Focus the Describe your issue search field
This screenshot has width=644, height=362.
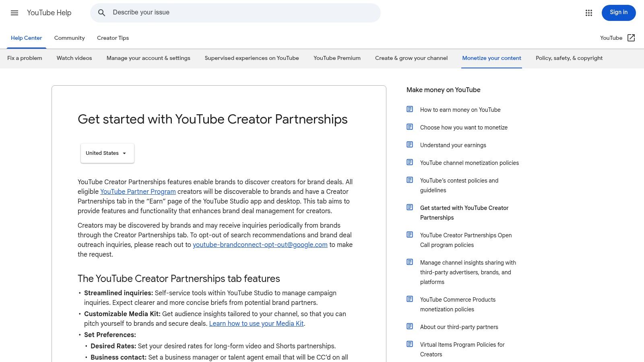pyautogui.click(x=235, y=13)
